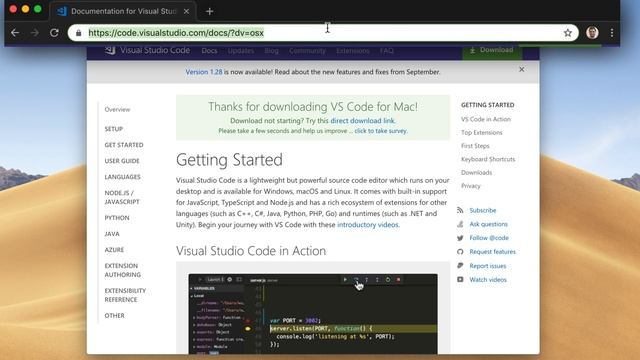The height and width of the screenshot is (360, 640).
Task: Click the Request features link
Action: [492, 251]
